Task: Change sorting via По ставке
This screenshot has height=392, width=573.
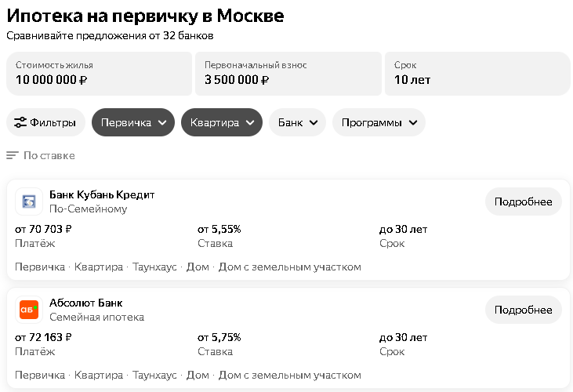Action: [x=49, y=156]
